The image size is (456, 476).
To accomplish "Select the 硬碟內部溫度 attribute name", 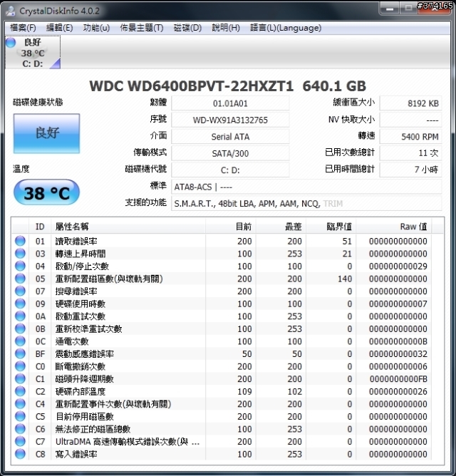I will click(x=81, y=392).
